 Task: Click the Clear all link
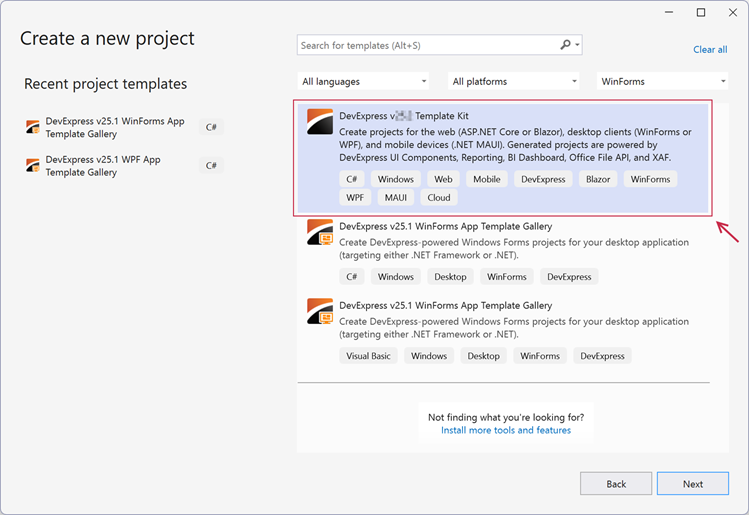tap(710, 49)
